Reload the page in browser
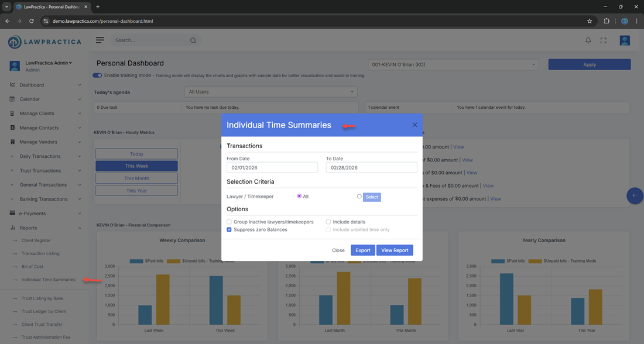 pyautogui.click(x=32, y=21)
